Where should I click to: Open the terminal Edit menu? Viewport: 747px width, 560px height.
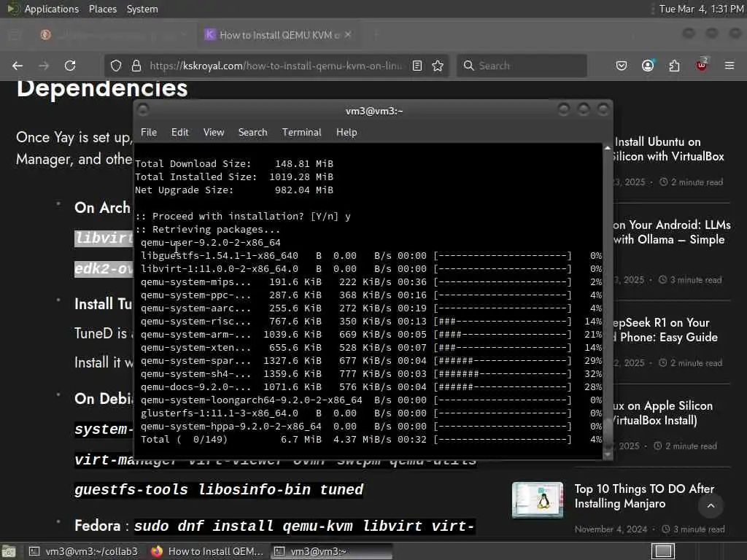click(x=180, y=133)
